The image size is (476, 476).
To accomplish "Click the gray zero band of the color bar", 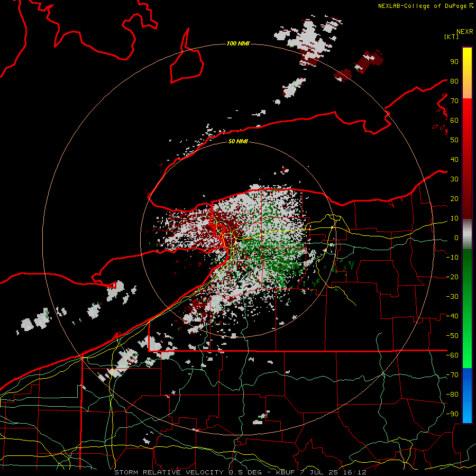I will 467,234.
